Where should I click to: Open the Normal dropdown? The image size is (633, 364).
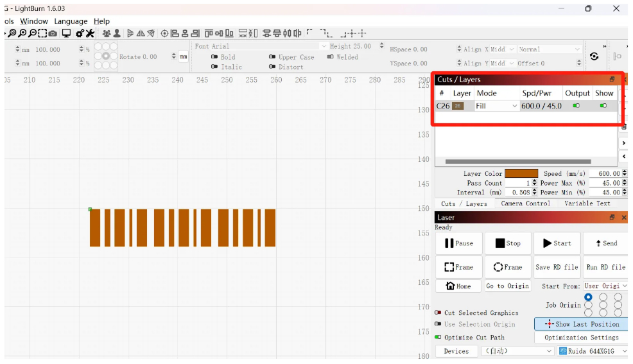[x=550, y=49]
